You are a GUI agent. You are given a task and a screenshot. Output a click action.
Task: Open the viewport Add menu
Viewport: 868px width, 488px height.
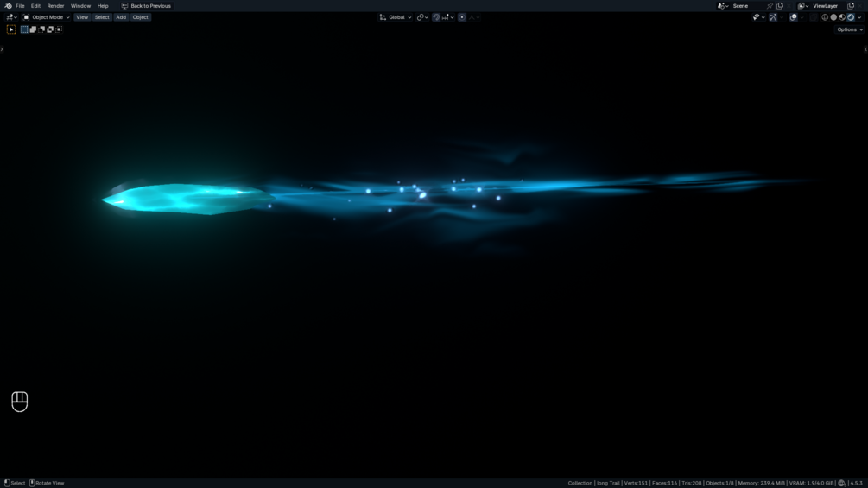tap(121, 17)
